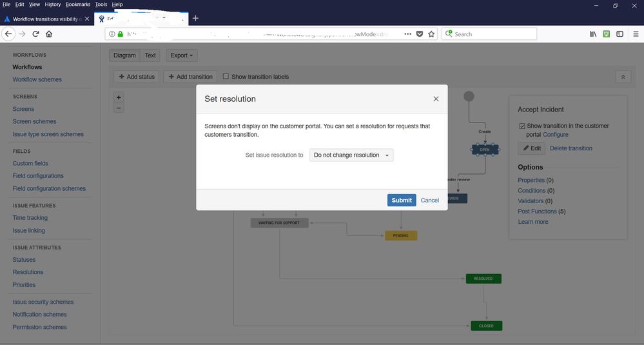Cancel the Set resolution dialog
The image size is (644, 345).
[429, 200]
